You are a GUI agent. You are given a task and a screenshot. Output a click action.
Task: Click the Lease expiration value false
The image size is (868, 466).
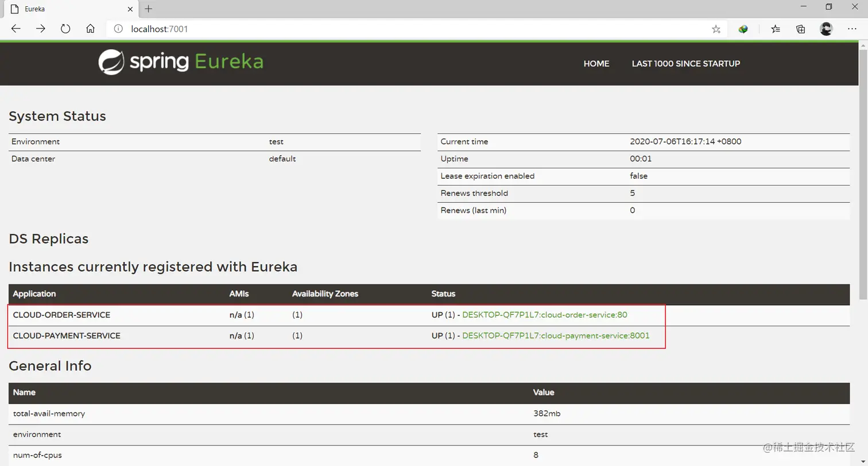click(x=638, y=176)
